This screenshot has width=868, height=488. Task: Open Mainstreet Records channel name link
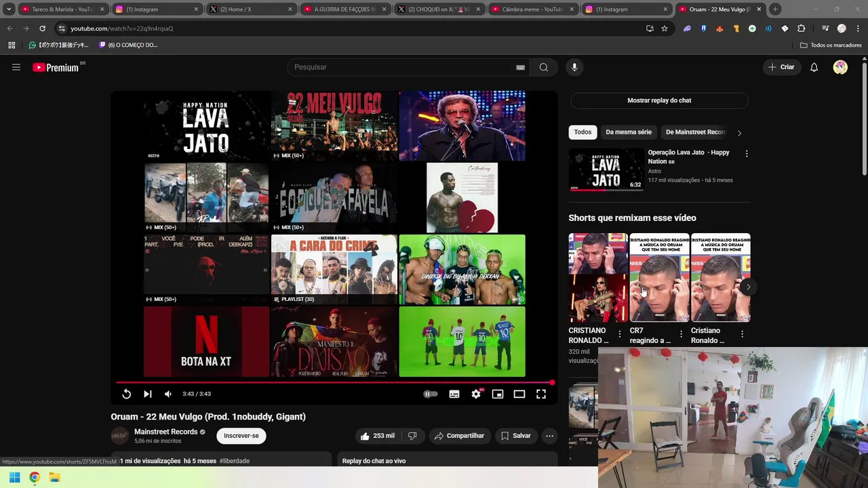(x=165, y=432)
